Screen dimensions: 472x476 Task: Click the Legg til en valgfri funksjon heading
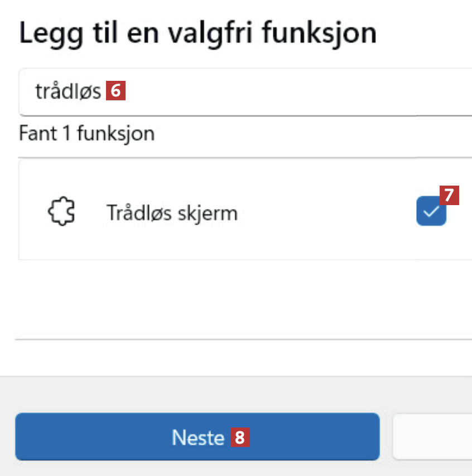(198, 33)
